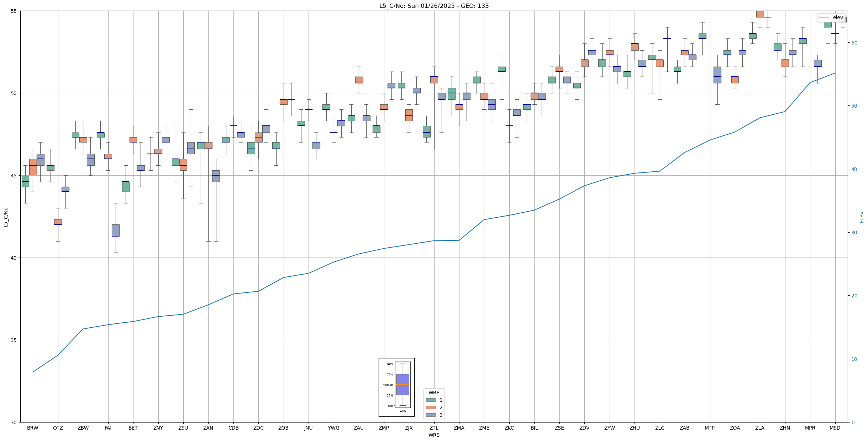Screen dimensions: 868x441
Task: Click the L5_C/No y-axis label
Action: coord(6,217)
